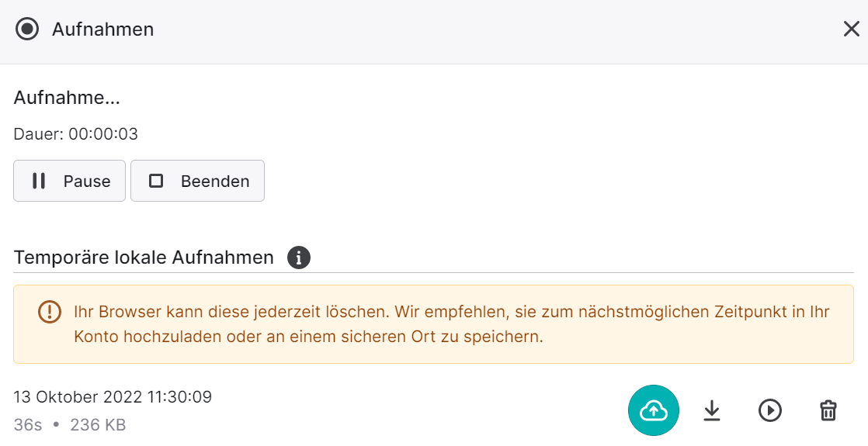Download the 13 Oktober recording
The image size is (868, 446).
tap(712, 410)
